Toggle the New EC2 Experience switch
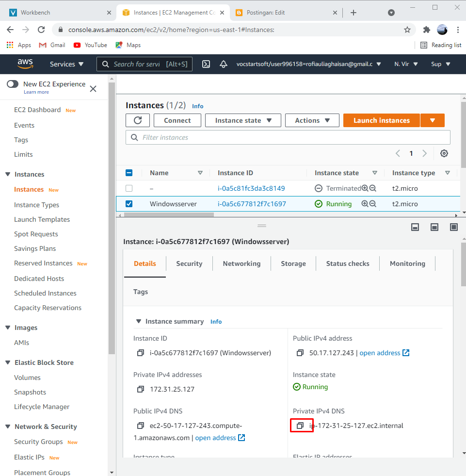466x476 pixels. point(13,84)
